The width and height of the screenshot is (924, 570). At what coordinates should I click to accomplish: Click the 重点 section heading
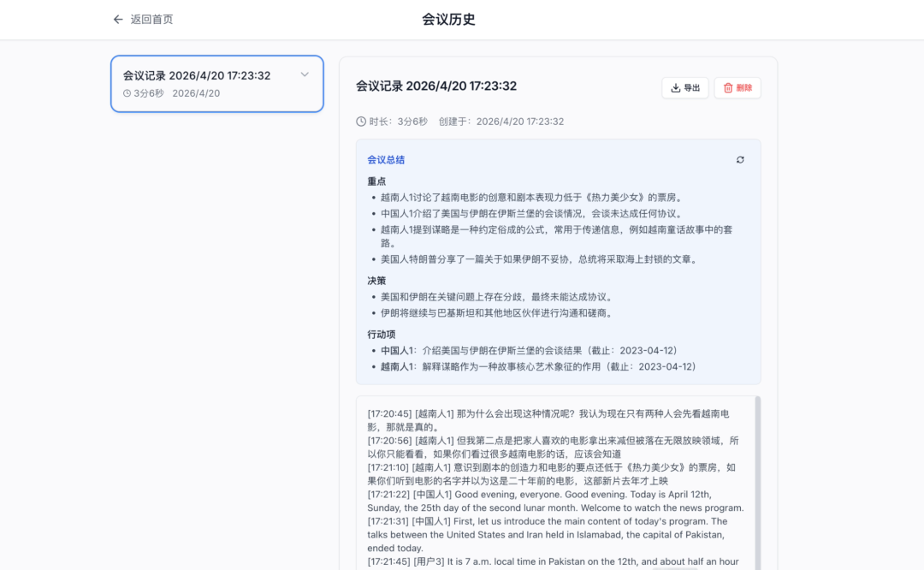click(x=376, y=181)
